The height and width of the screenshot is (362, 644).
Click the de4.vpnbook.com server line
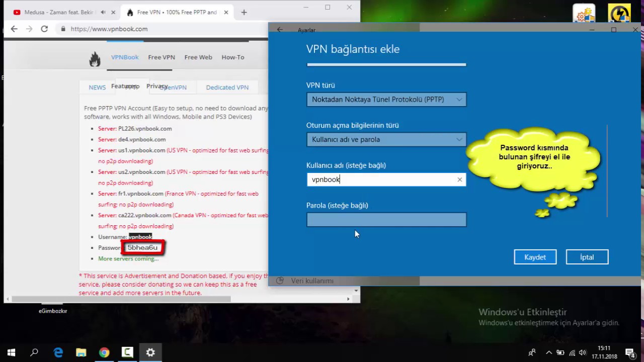click(132, 139)
